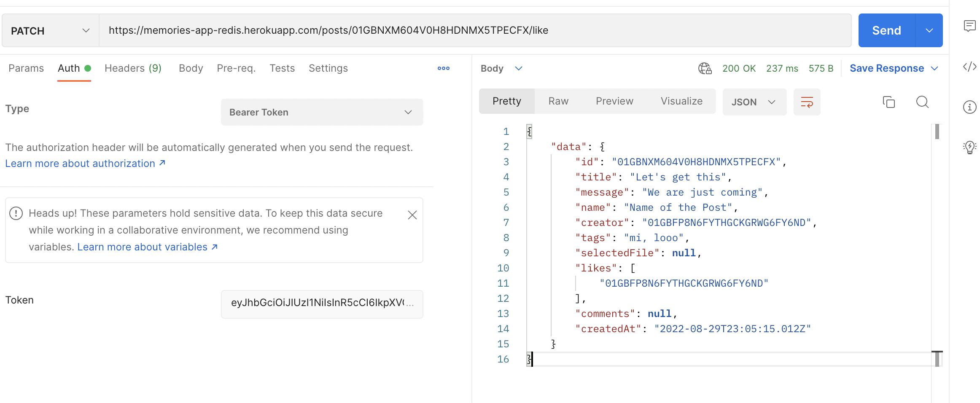Click the "We are just coming" message value
This screenshot has width=980, height=403.
[702, 192]
